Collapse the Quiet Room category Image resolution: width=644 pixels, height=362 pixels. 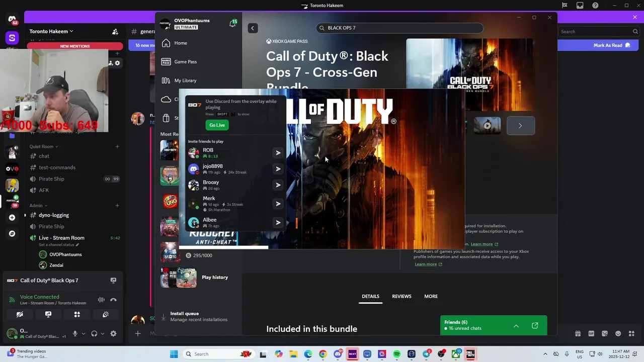[x=43, y=147]
